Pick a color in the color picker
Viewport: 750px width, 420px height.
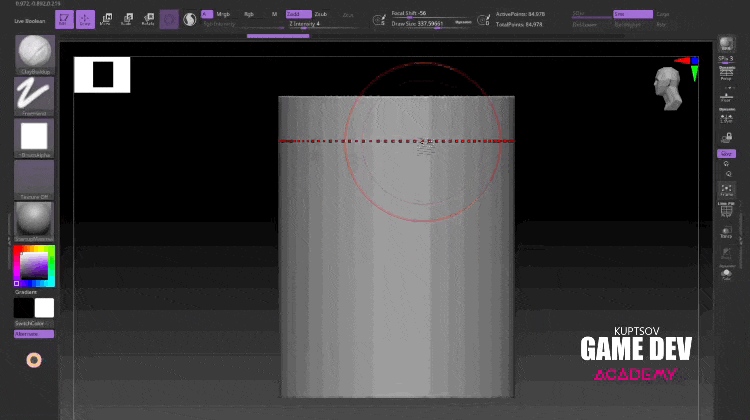pos(34,266)
